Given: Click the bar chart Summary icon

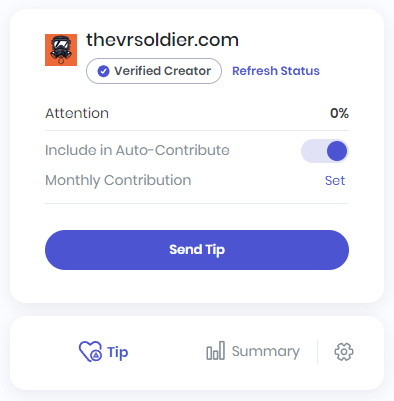Looking at the screenshot, I should tap(216, 351).
